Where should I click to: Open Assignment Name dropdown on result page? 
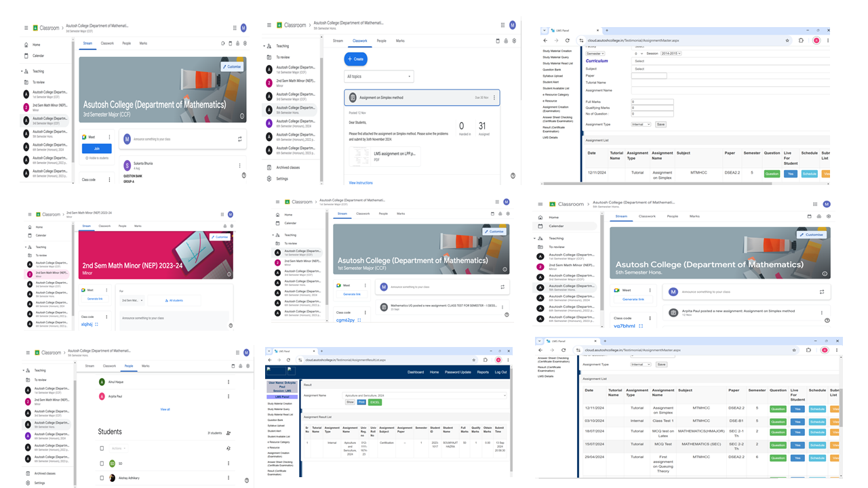425,395
